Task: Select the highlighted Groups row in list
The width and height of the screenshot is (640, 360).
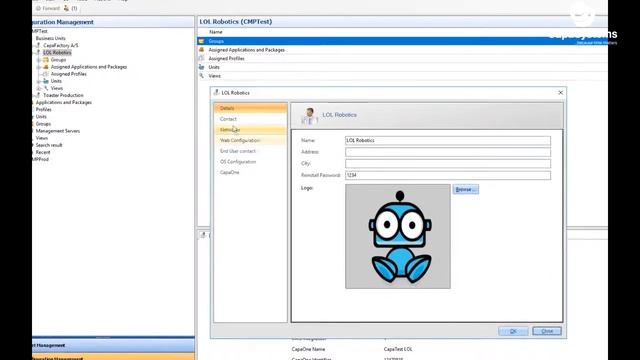Action: [x=402, y=41]
